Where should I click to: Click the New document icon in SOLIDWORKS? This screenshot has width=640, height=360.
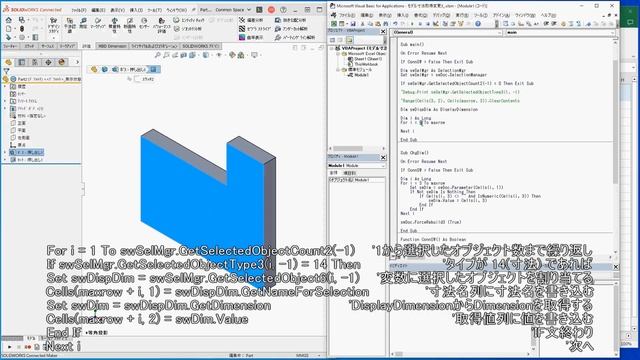tap(9, 29)
